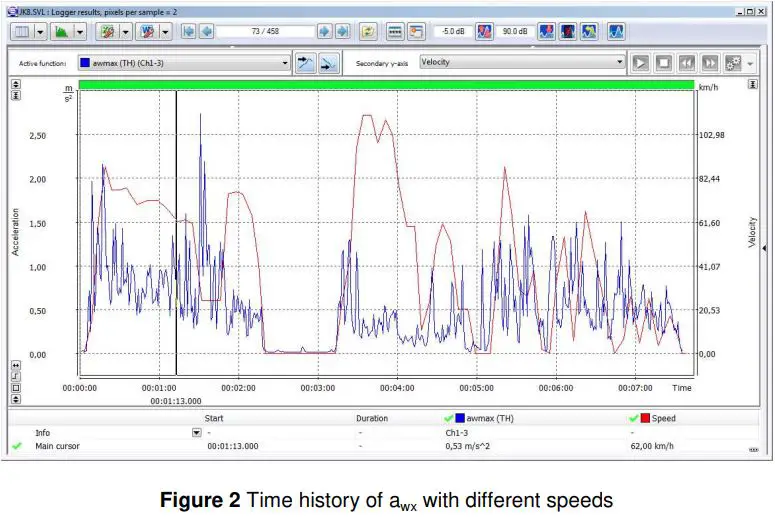The image size is (775, 517).
Task: Click the Rewind playback button
Action: coord(687,63)
